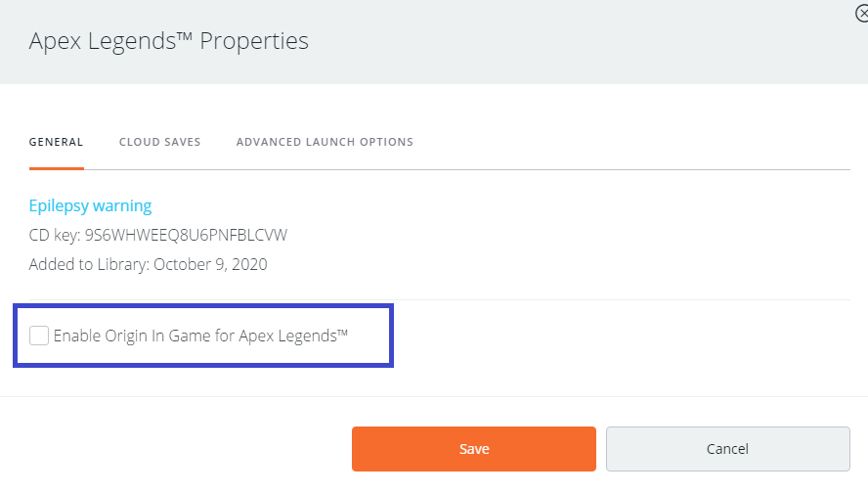Click the "Added to Library" label
Screen dimensions: 868x494
tap(88, 264)
